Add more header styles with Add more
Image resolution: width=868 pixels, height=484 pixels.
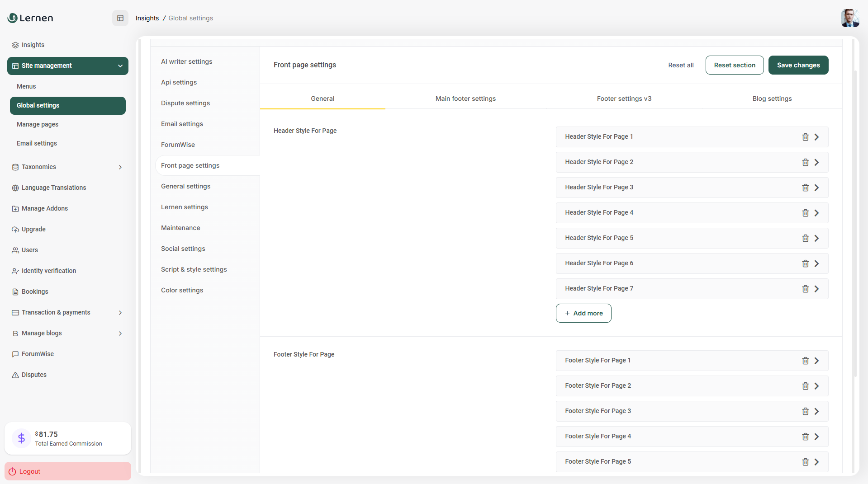point(583,313)
